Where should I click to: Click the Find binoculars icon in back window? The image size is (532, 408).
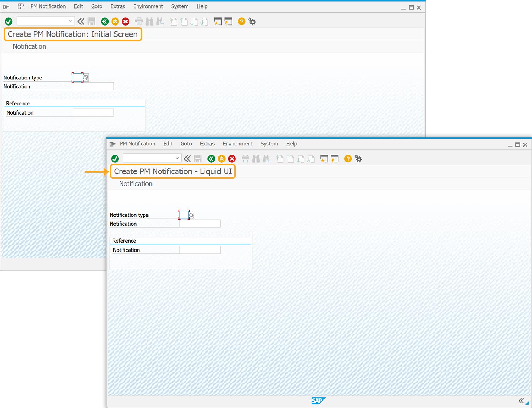click(x=149, y=22)
